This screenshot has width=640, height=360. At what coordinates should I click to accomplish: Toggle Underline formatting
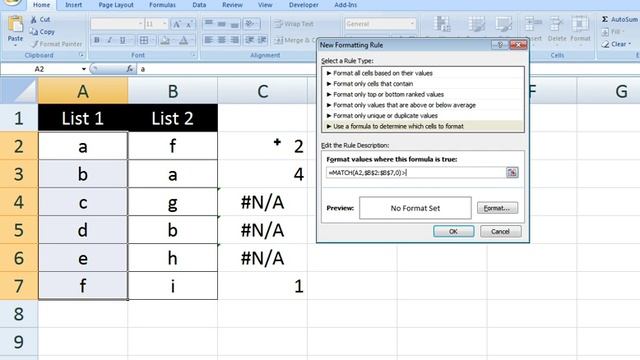pos(122,40)
